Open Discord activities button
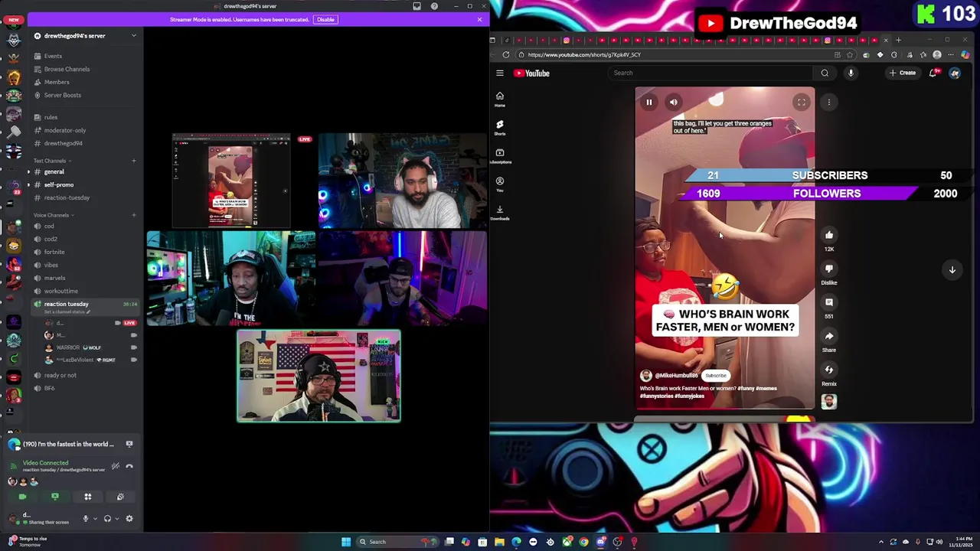This screenshot has width=980, height=551. click(88, 497)
